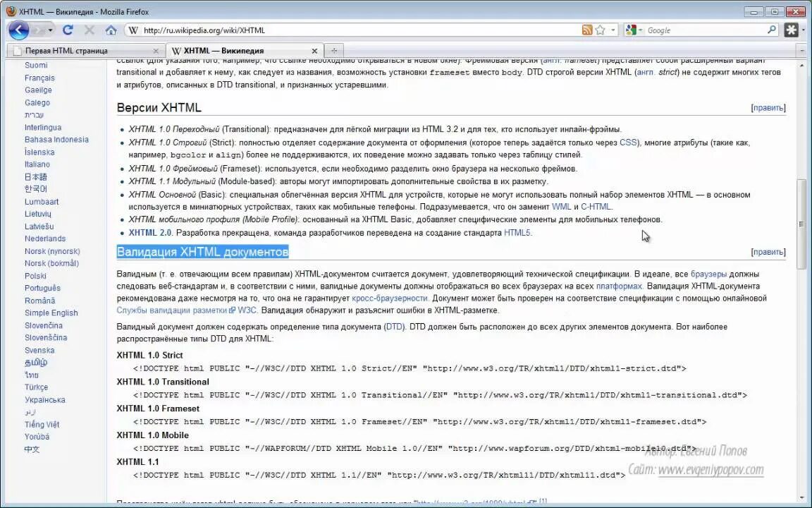The image size is (812, 508).
Task: Open the 'кросс-браузерности' link
Action: [389, 298]
